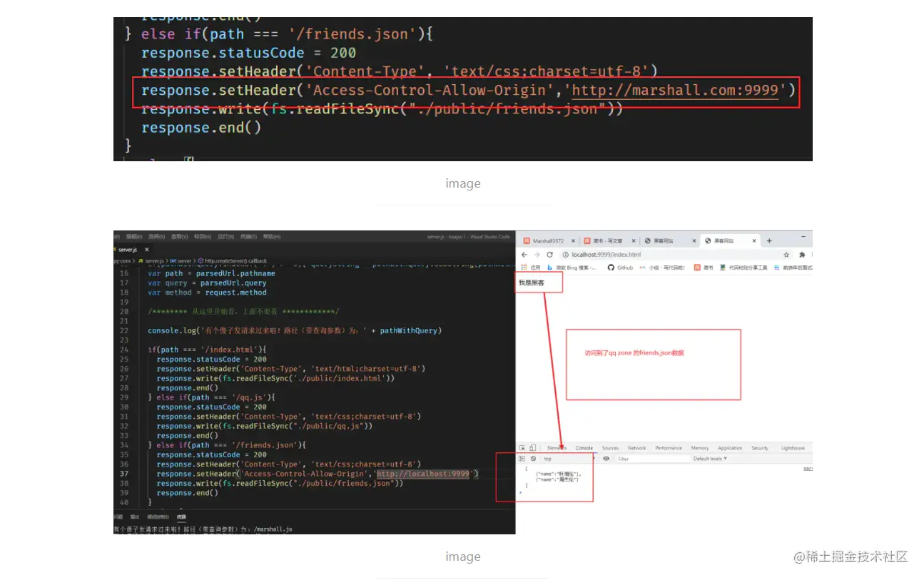924x580 pixels.
Task: Switch to the Security DevTools tab
Action: [x=760, y=448]
